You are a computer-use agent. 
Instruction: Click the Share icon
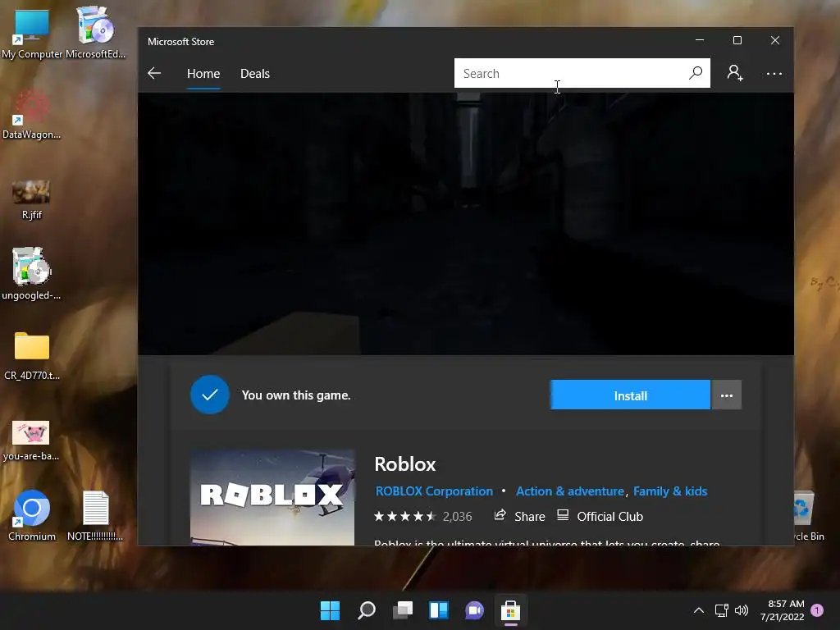[x=500, y=516]
